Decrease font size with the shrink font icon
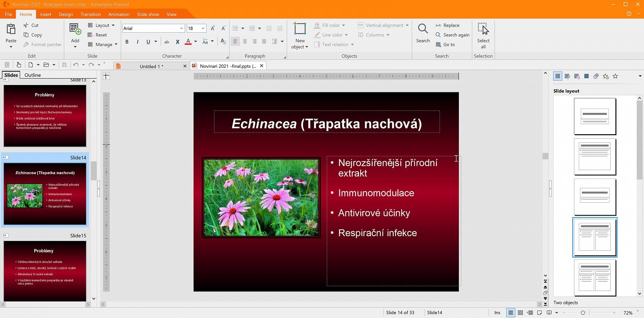644x318 pixels. tap(223, 28)
